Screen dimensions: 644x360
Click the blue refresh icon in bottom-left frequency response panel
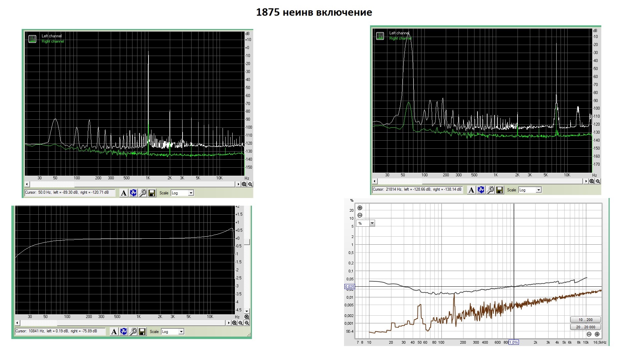[x=123, y=332]
